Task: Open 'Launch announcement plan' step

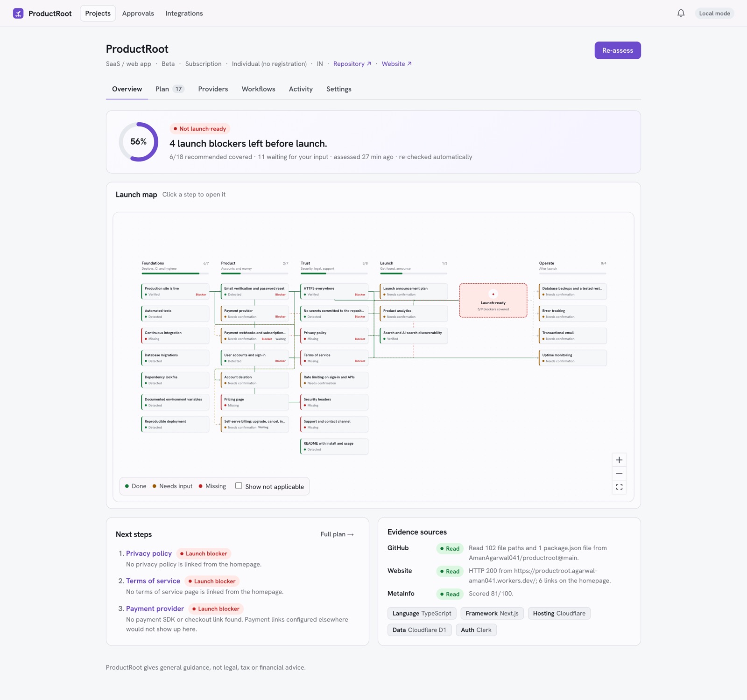Action: [x=414, y=291]
